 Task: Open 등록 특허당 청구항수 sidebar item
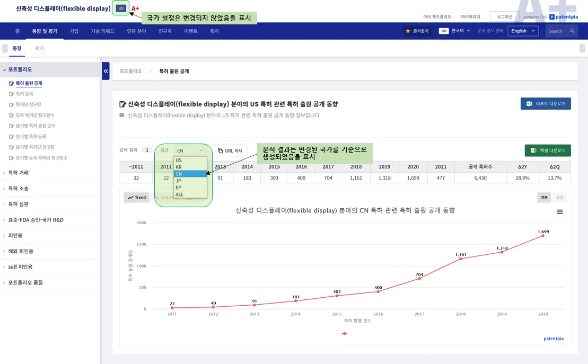(35, 116)
